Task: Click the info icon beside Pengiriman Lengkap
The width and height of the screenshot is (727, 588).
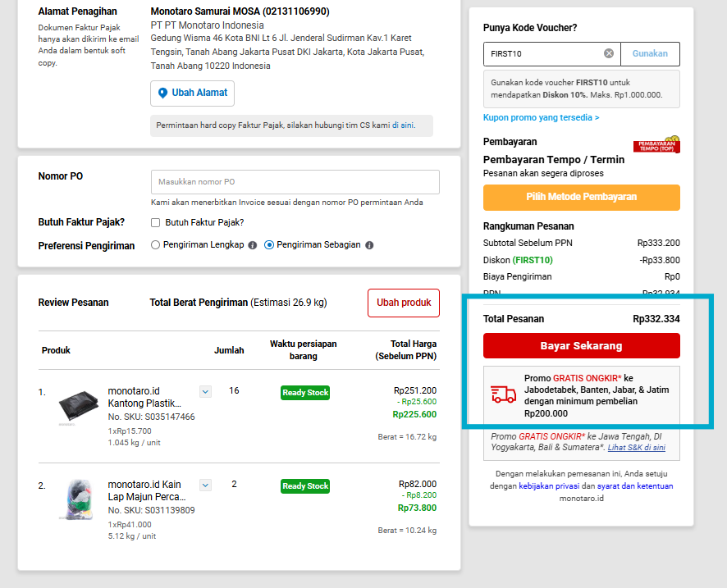Action: point(252,245)
